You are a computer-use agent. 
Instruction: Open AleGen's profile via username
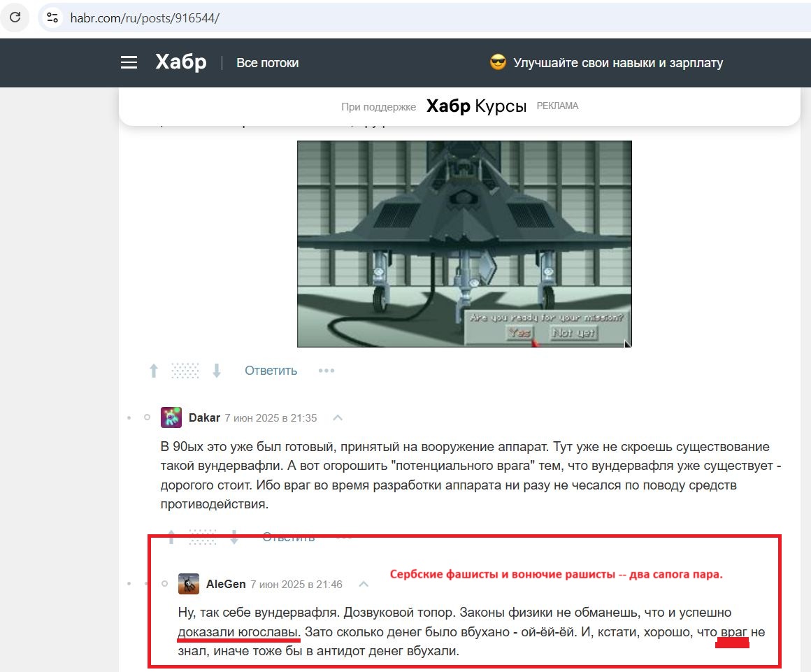226,584
